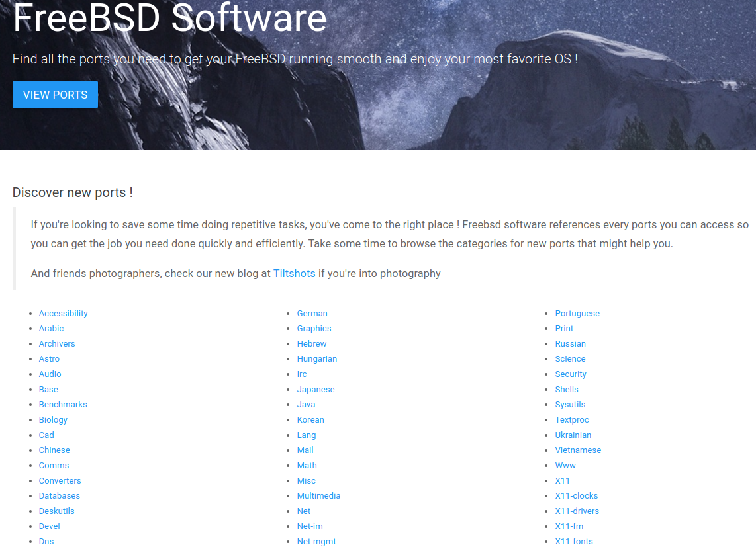
Task: Browse the Databases category
Action: [x=59, y=496]
